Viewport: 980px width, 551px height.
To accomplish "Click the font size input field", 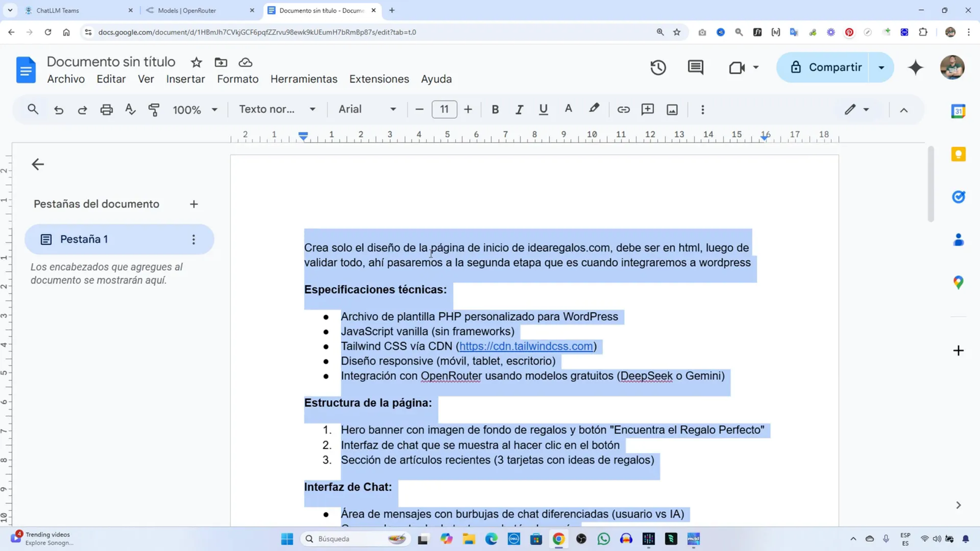I will [443, 110].
